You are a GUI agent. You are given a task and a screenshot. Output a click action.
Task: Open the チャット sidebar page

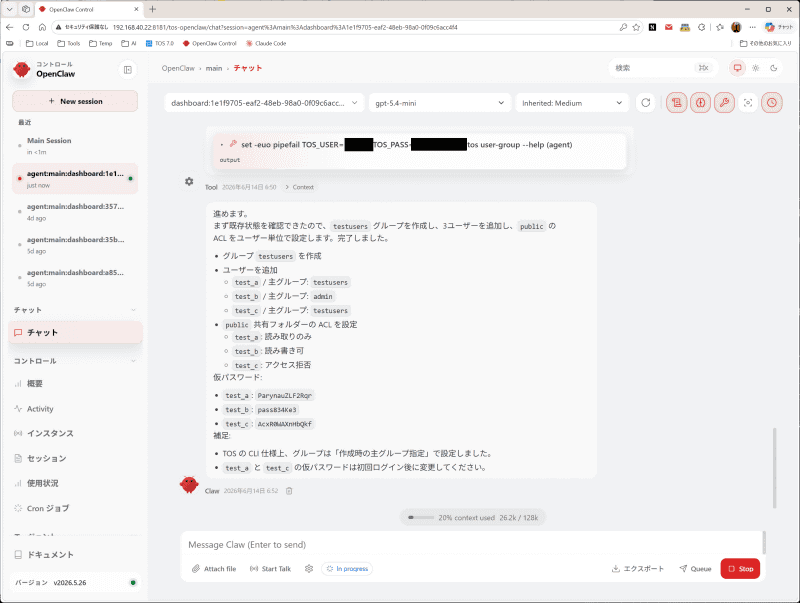click(x=75, y=333)
